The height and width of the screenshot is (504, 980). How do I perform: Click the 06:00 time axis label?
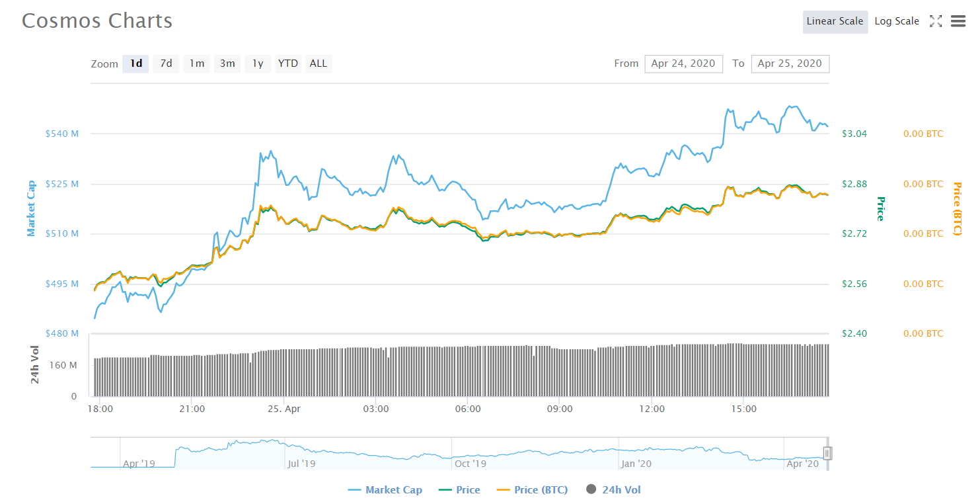pos(468,409)
